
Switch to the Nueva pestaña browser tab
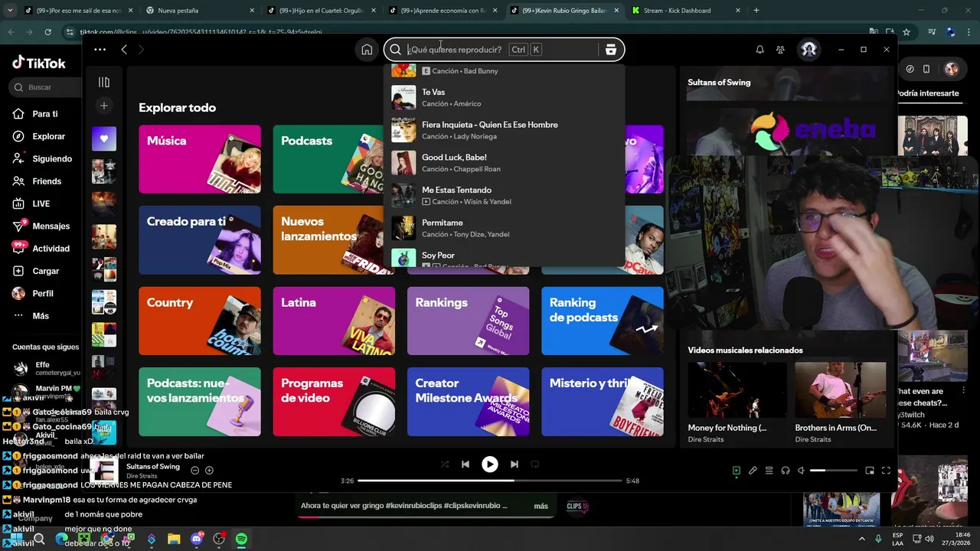coord(200,11)
